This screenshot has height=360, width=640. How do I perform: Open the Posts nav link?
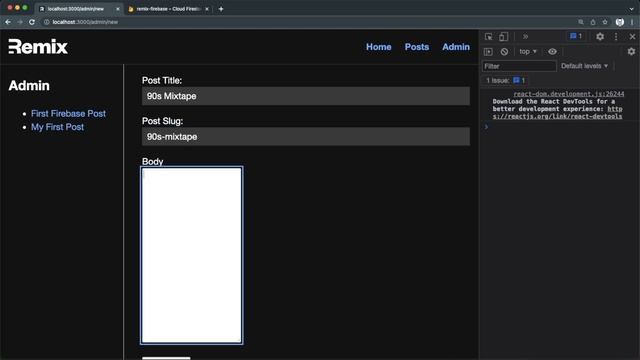tap(417, 47)
